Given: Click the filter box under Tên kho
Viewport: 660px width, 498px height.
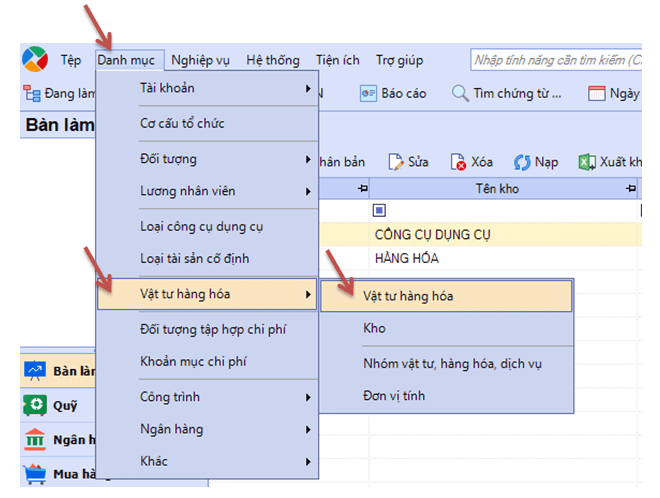Looking at the screenshot, I should [x=379, y=211].
